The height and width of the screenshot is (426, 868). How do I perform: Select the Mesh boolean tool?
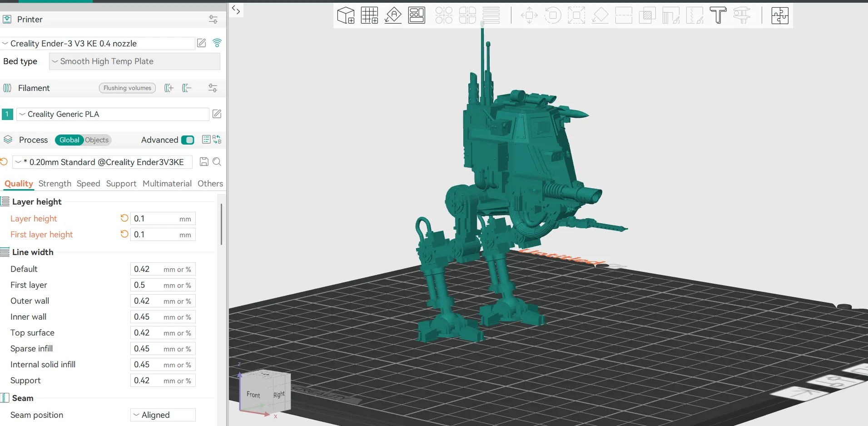click(647, 15)
